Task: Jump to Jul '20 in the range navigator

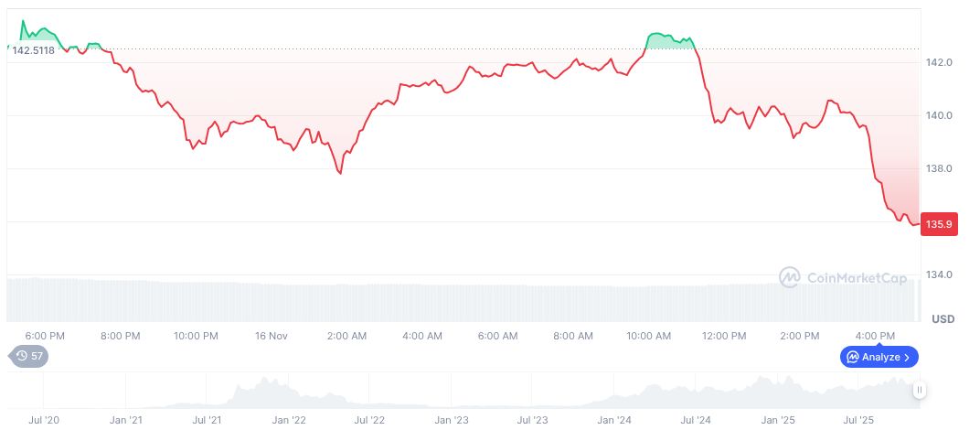Action: (x=44, y=420)
